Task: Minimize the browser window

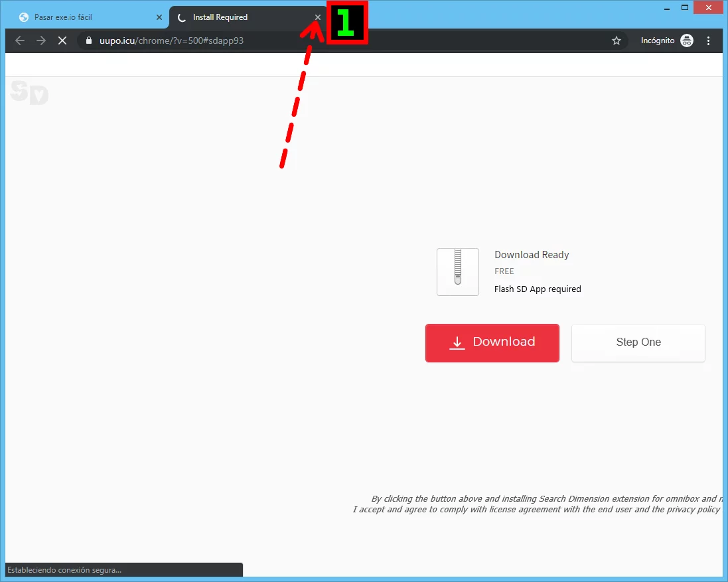Action: (667, 8)
